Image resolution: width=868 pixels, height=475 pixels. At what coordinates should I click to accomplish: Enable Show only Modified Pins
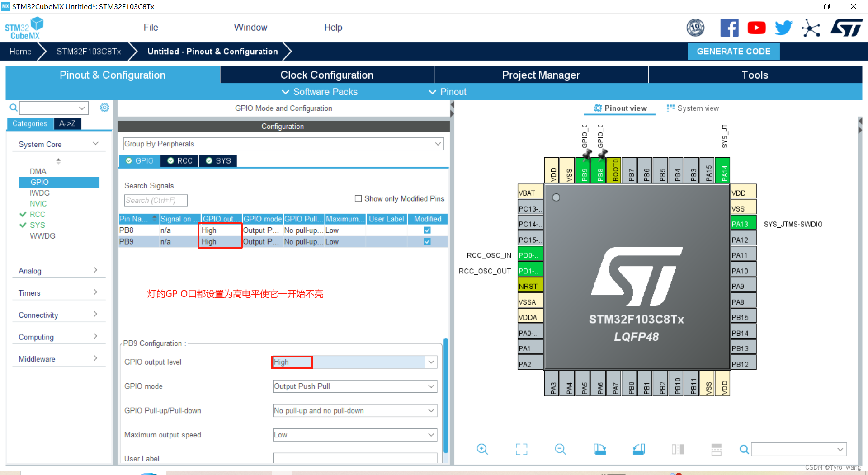pyautogui.click(x=358, y=198)
